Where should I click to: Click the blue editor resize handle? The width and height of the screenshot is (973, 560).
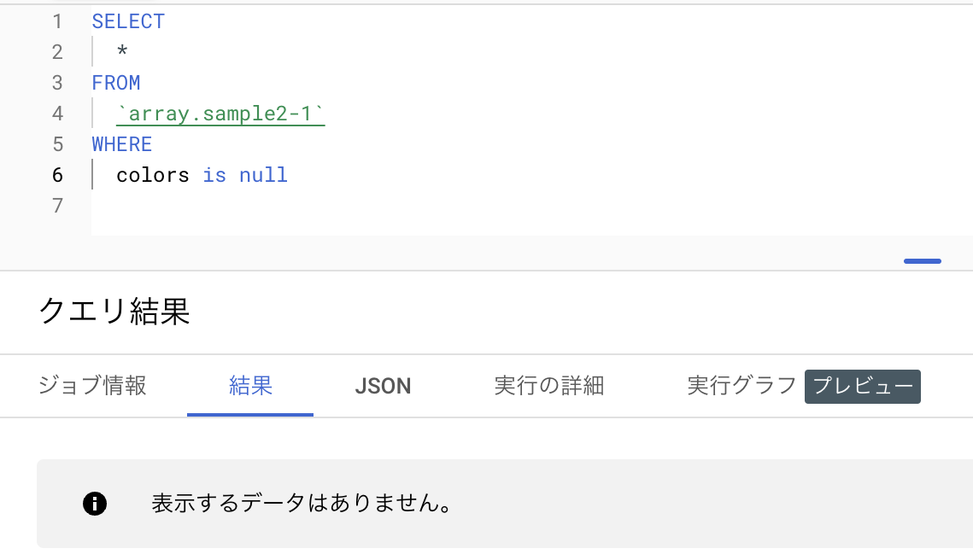click(x=922, y=261)
